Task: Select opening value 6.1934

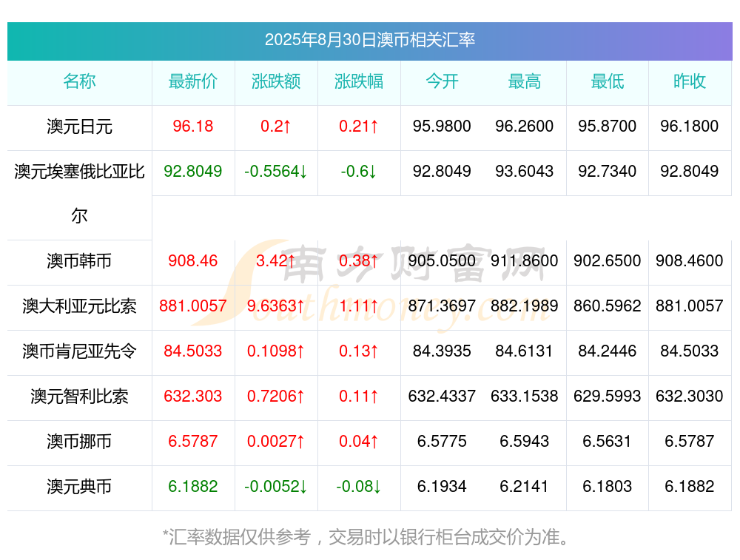Action: tap(442, 487)
